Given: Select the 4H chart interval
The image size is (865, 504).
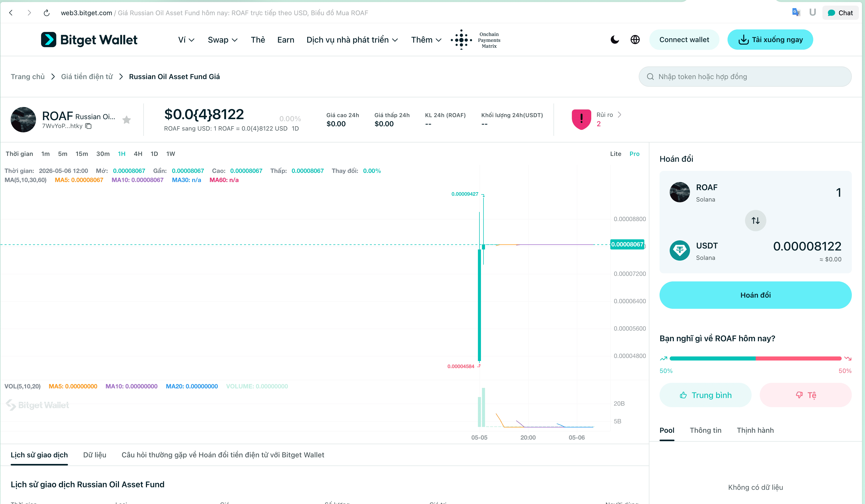Looking at the screenshot, I should 138,154.
